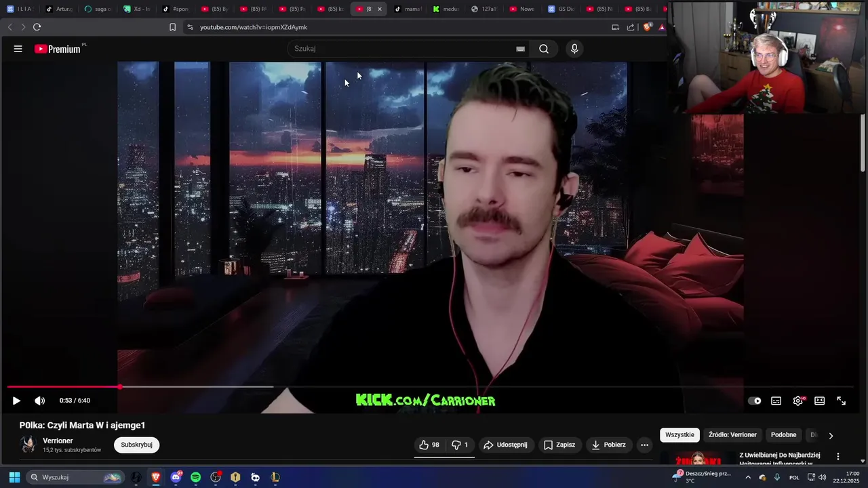Switch to the Nowe YouTube tab

pos(524,9)
